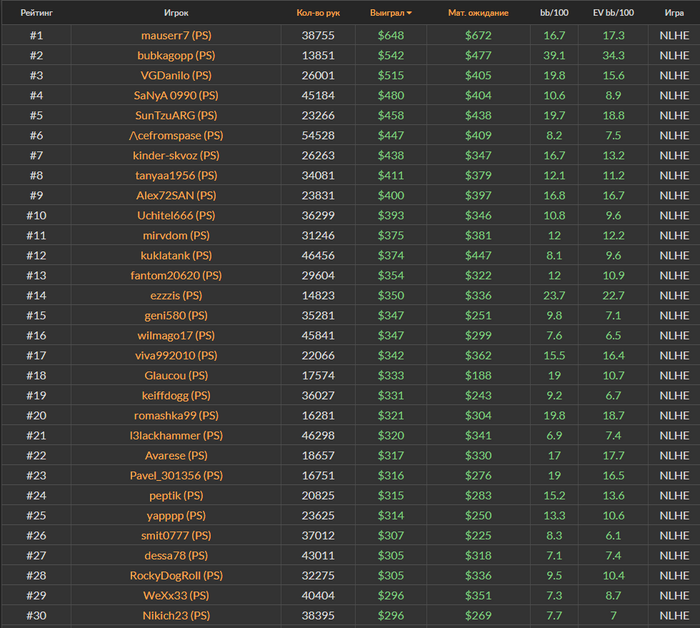Click the Игра column header
700x628 pixels.
coord(674,13)
